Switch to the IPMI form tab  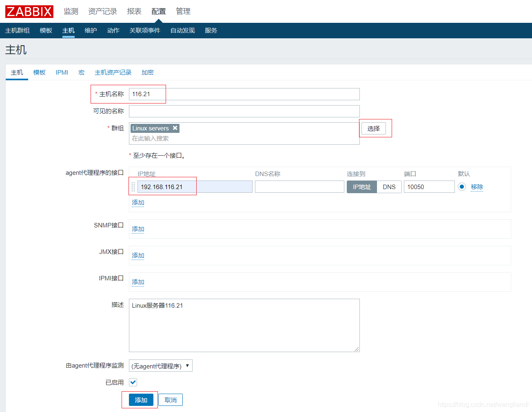coord(62,73)
